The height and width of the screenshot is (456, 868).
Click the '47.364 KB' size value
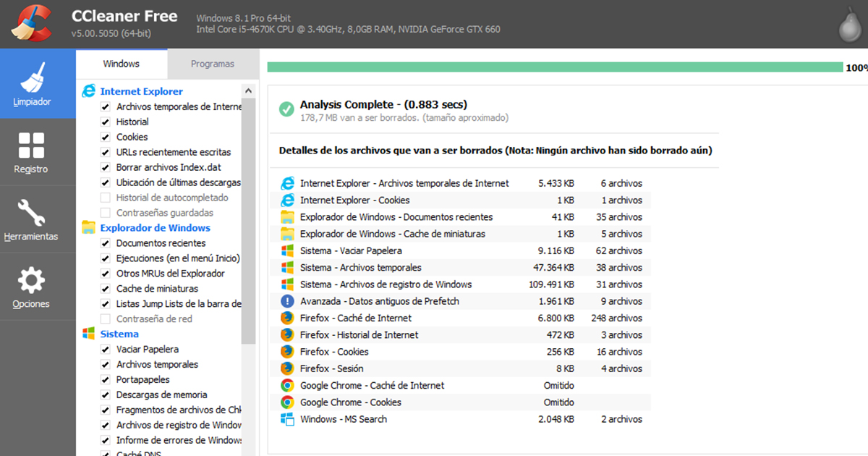(x=554, y=267)
